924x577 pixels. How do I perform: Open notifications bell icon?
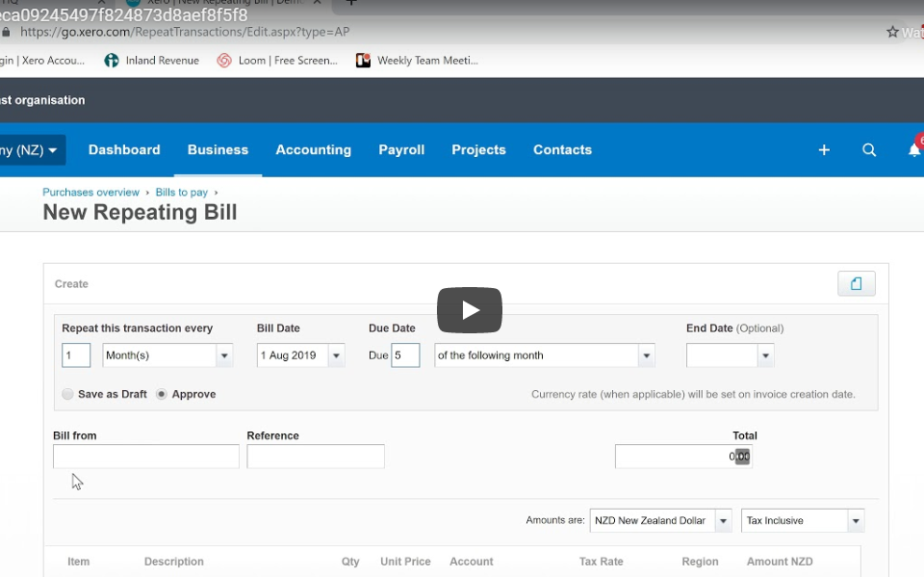coord(913,150)
